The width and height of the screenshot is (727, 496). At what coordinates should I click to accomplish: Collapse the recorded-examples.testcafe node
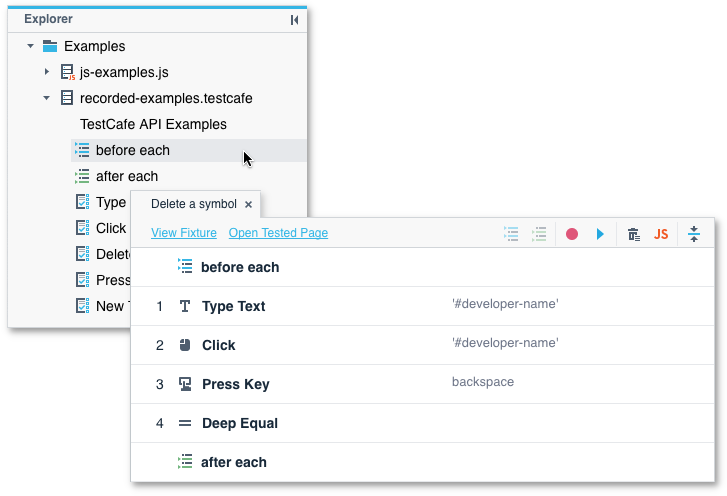click(x=46, y=98)
